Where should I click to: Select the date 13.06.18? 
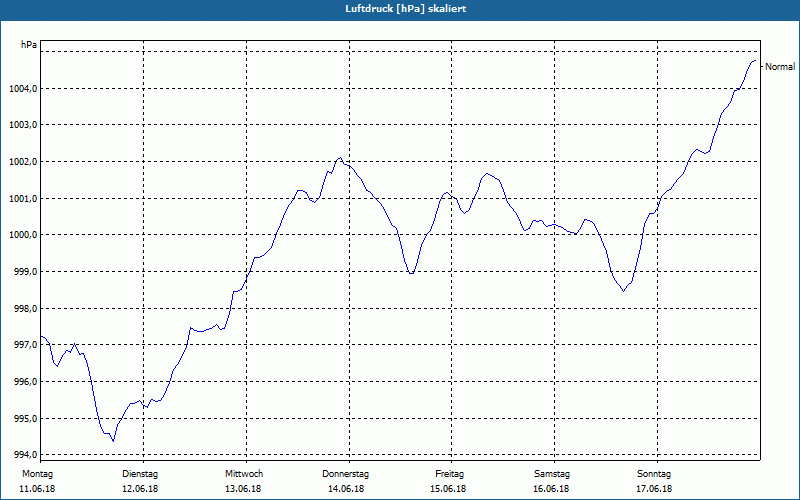(x=243, y=489)
